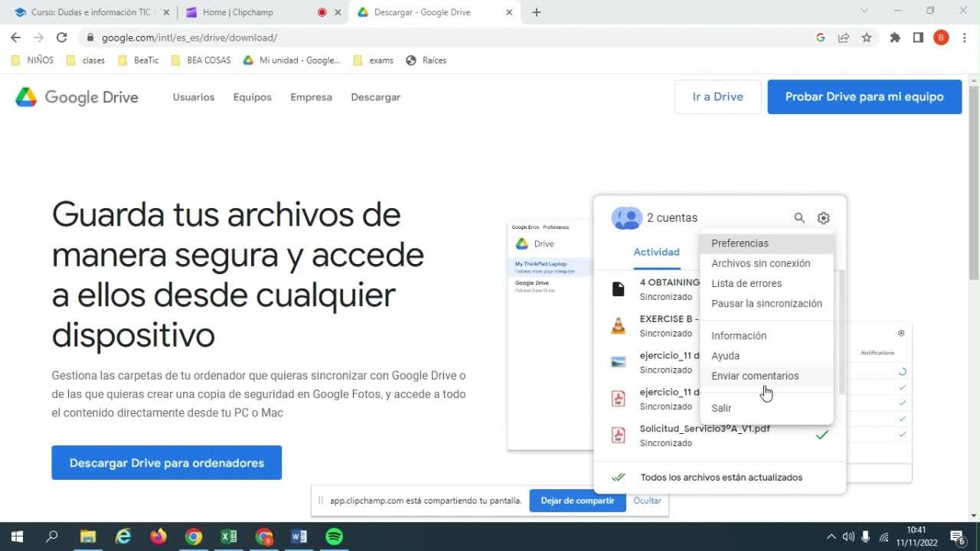
Task: Launch Internet Explorer from the taskbar
Action: click(123, 536)
